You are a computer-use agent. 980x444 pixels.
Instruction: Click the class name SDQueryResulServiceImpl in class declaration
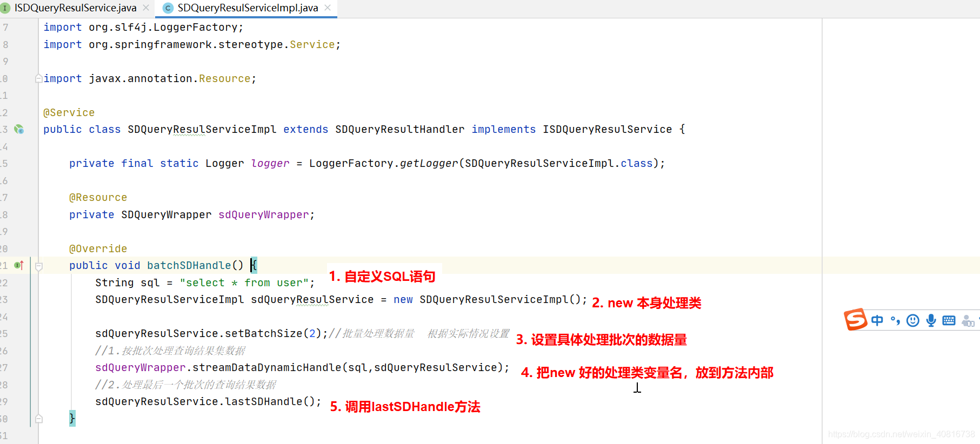click(x=202, y=129)
